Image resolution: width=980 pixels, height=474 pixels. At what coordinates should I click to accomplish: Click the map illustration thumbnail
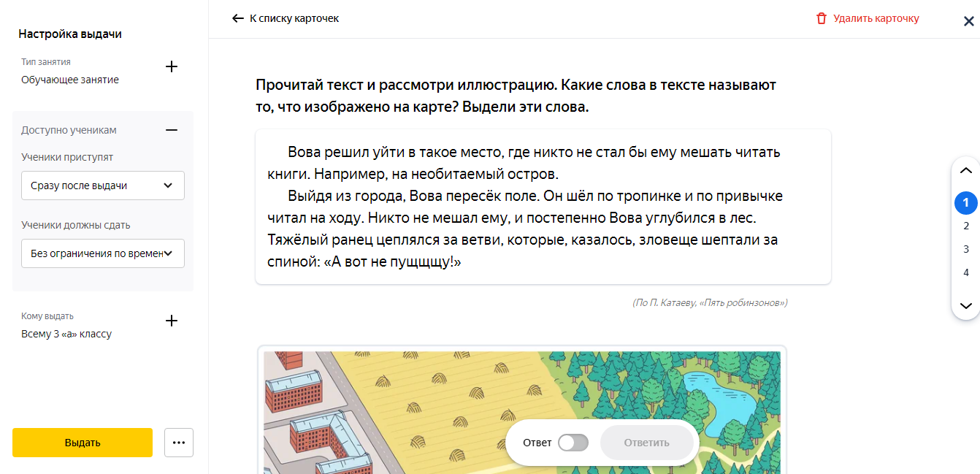pyautogui.click(x=522, y=412)
